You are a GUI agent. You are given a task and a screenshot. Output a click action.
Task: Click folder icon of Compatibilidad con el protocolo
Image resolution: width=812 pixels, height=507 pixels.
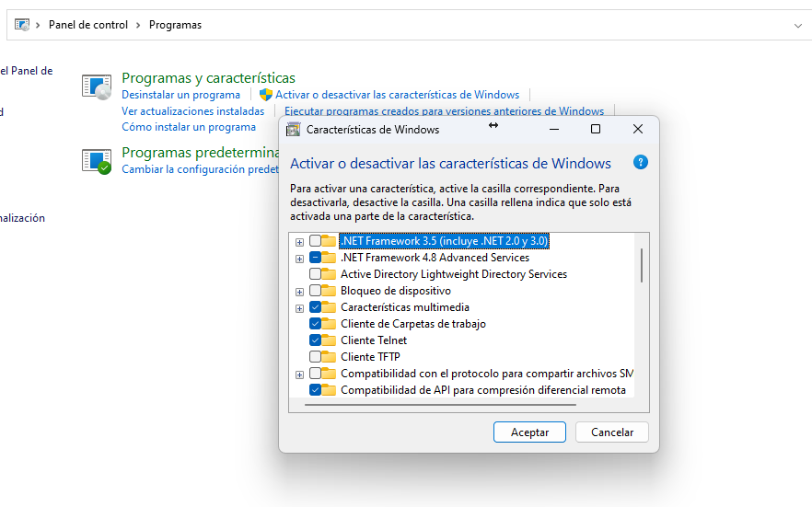pos(329,373)
